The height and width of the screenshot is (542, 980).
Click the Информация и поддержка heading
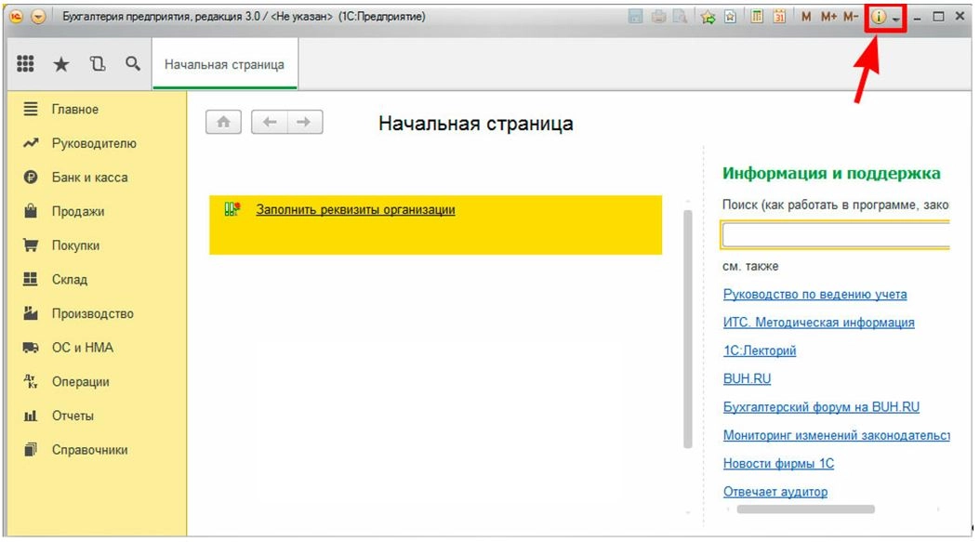click(x=831, y=173)
